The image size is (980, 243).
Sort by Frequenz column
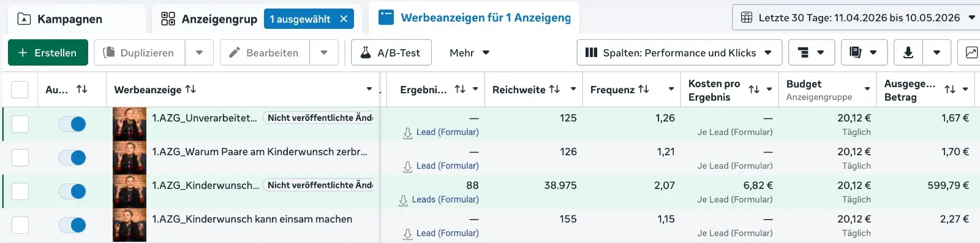(643, 90)
